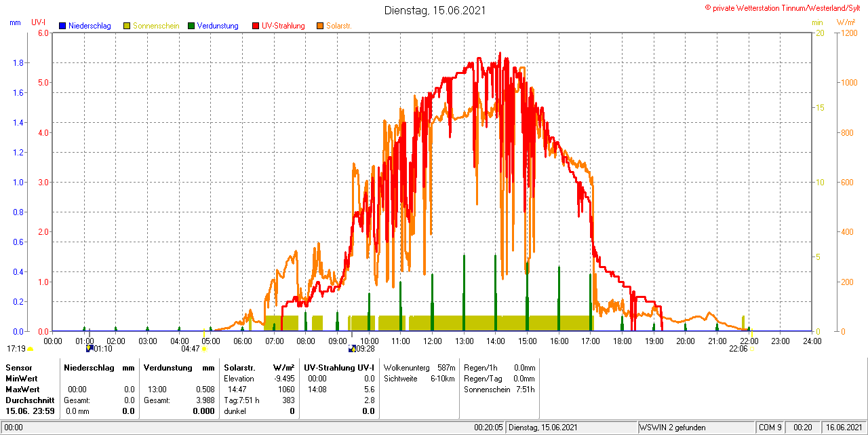Click the Sichtweite label
Viewport: 868px width, 435px height.
coord(399,378)
